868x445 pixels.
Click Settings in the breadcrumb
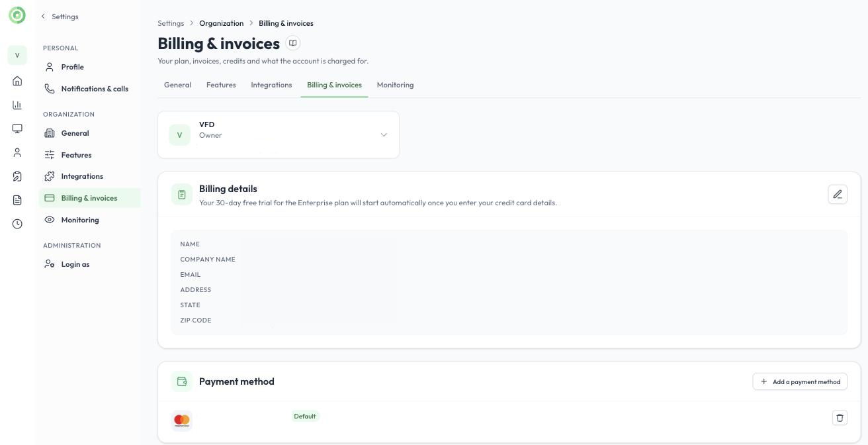coord(171,23)
